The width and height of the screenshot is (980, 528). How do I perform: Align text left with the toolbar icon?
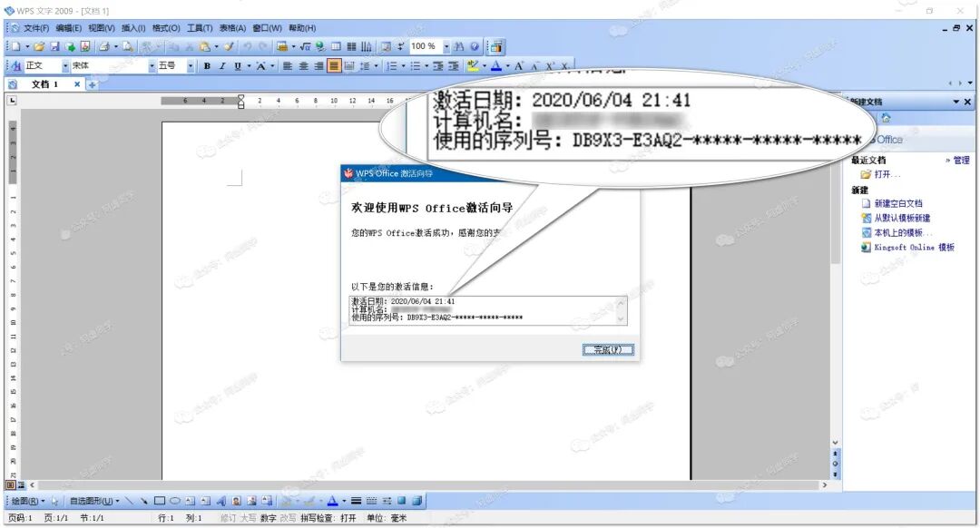288,65
